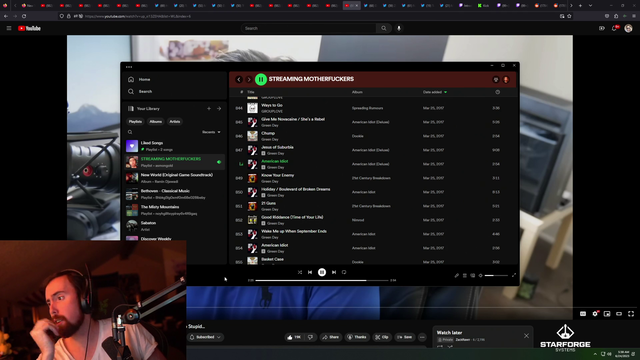Screen dimensions: 640x360
Task: Open more actions ellipsis under the video
Action: [422, 337]
